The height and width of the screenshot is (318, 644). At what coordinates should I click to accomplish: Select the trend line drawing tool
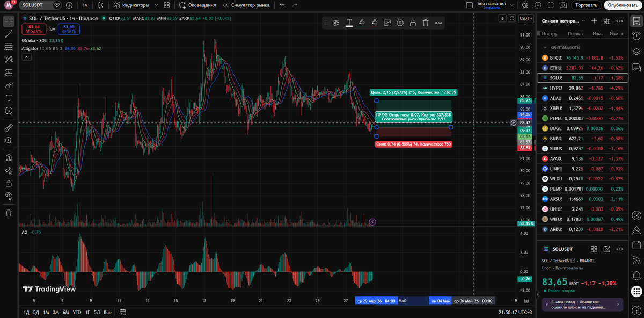[9, 34]
